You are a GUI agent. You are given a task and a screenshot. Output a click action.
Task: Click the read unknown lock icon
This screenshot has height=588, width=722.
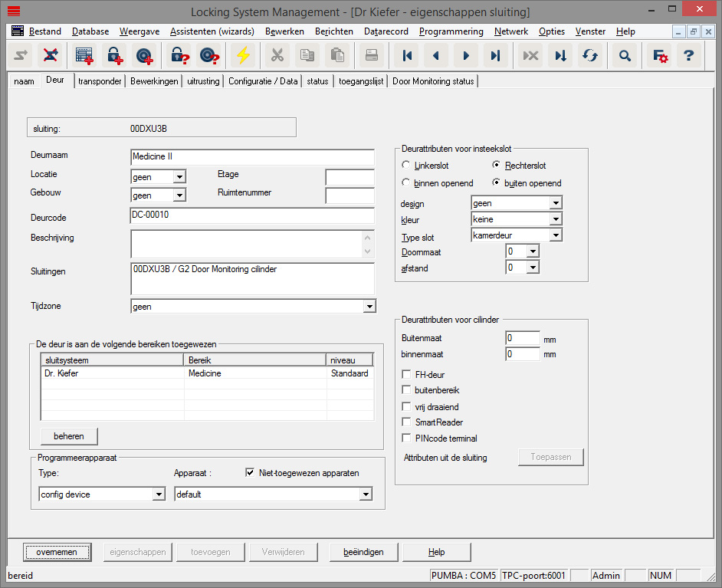[179, 55]
